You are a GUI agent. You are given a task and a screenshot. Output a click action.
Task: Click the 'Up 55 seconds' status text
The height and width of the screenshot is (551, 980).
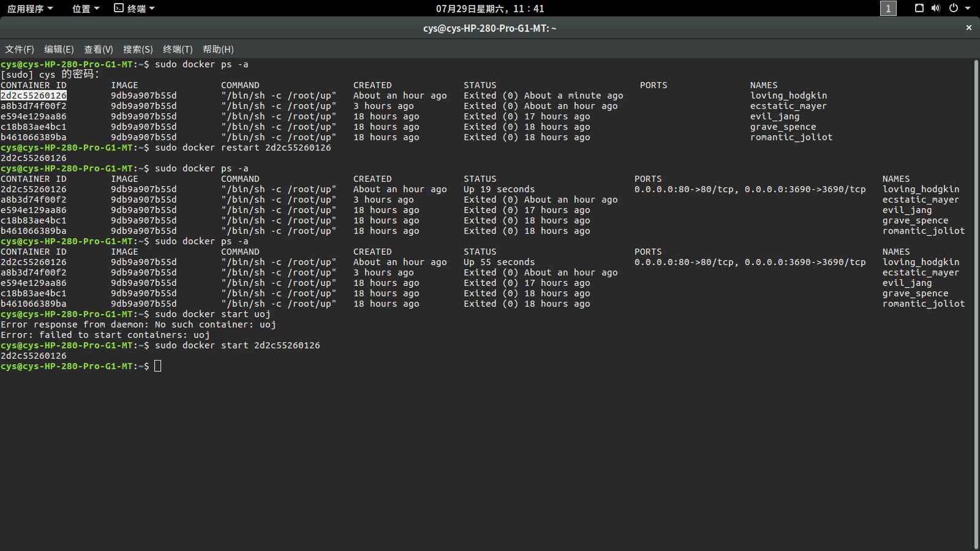[499, 262]
